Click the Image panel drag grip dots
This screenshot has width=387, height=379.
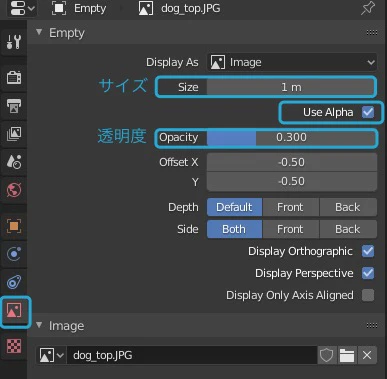(x=372, y=325)
